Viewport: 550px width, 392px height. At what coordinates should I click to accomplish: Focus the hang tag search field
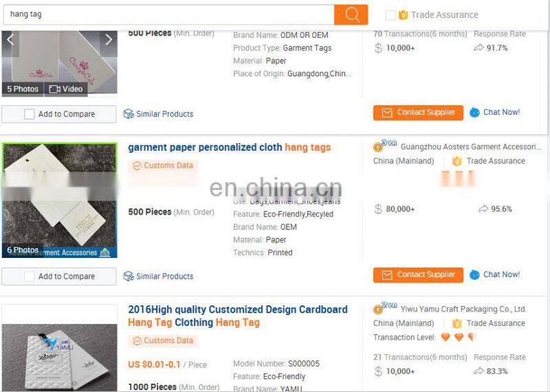coord(168,14)
